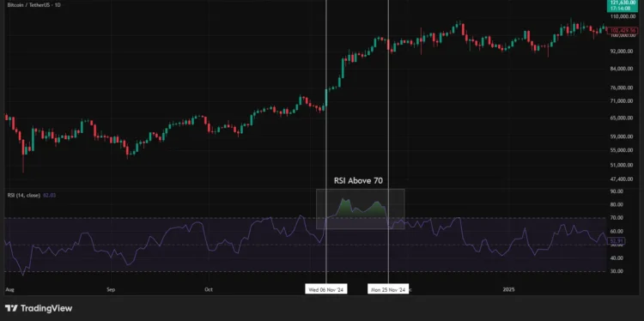
Task: Click the 92,000.00 price axis label
Action: (x=623, y=51)
